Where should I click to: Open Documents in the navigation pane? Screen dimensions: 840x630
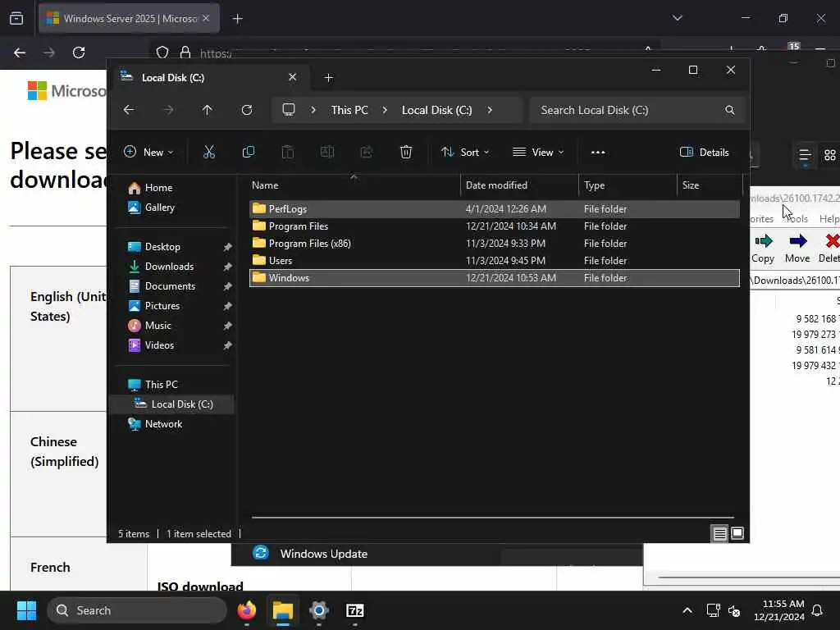pyautogui.click(x=170, y=286)
